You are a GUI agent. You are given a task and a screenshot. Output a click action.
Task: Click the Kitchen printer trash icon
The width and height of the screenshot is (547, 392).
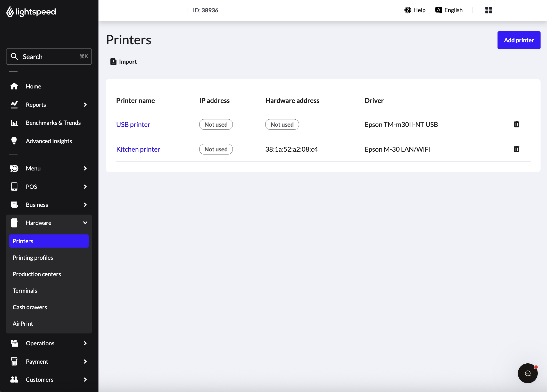click(516, 149)
